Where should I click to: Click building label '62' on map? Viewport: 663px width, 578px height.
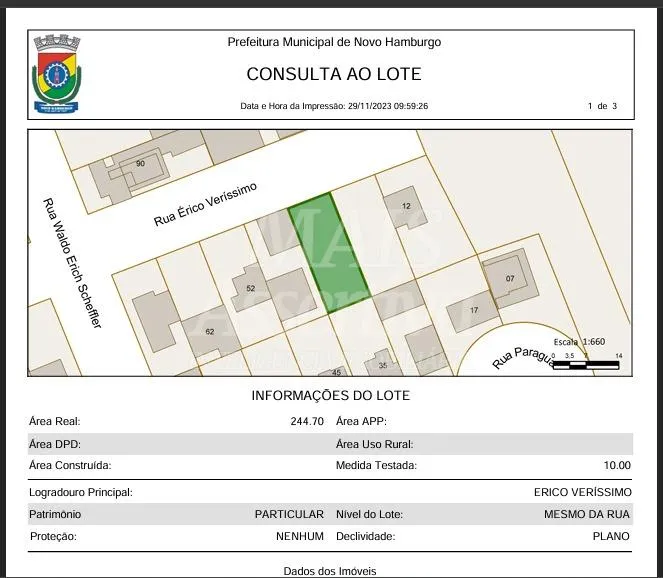pyautogui.click(x=210, y=331)
